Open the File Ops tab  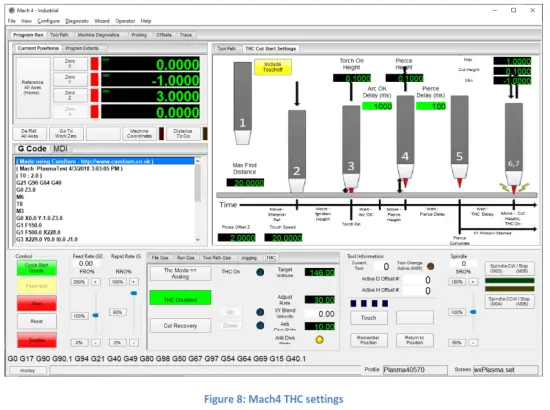click(x=160, y=258)
